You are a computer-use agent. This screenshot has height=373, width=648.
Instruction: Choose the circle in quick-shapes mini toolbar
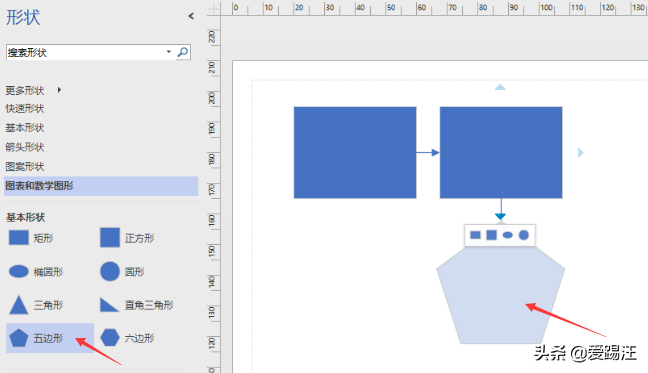pos(524,235)
